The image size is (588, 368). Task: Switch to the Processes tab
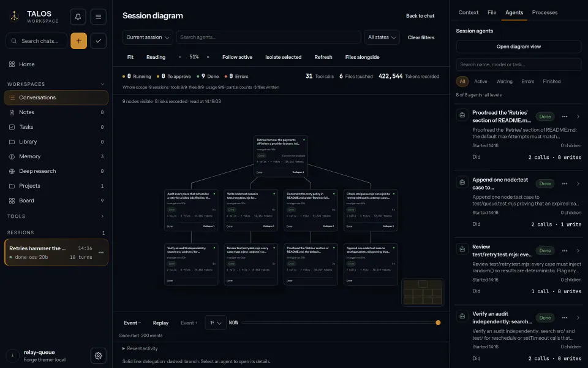click(545, 12)
